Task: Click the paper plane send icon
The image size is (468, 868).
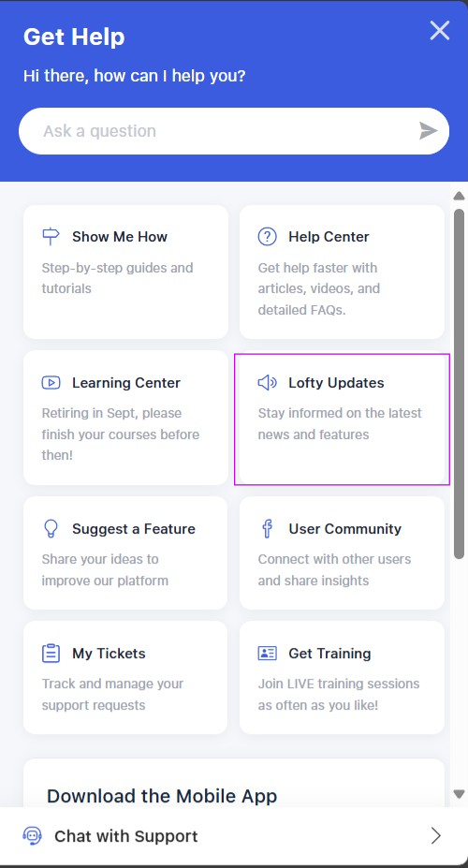Action: pos(428,131)
